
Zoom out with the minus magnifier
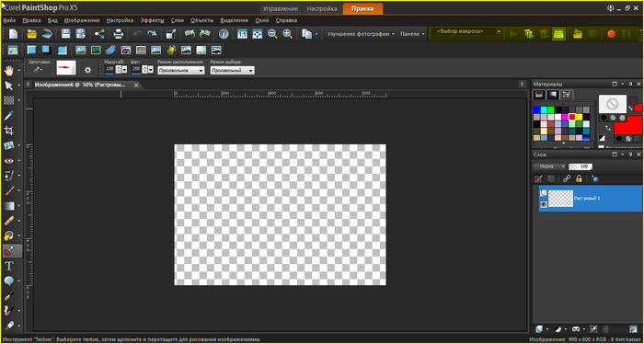tap(272, 34)
